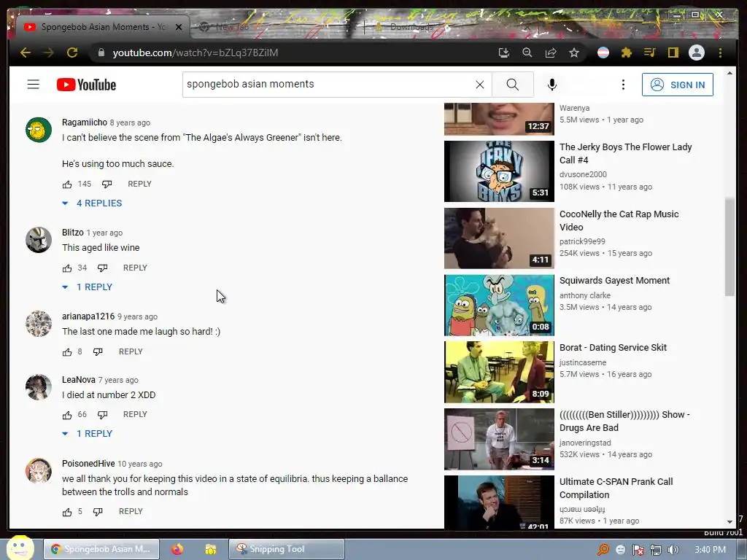747x560 pixels.
Task: Open the zoom magnifier icon in address bar
Action: pos(527,52)
